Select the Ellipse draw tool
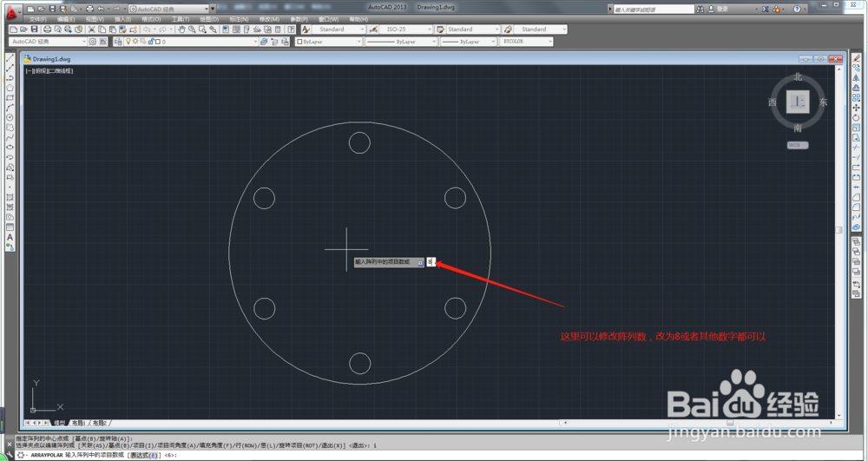 point(10,148)
